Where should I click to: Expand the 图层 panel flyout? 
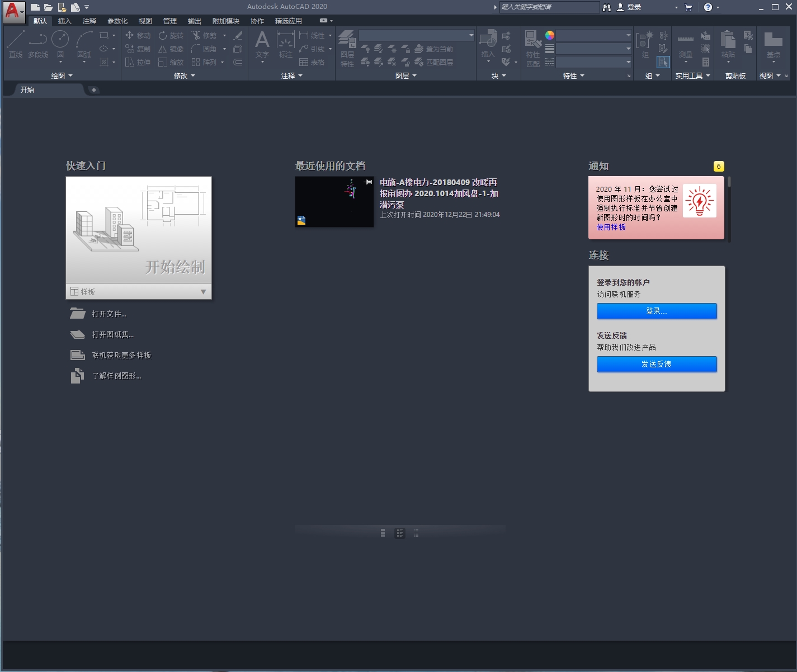[406, 75]
